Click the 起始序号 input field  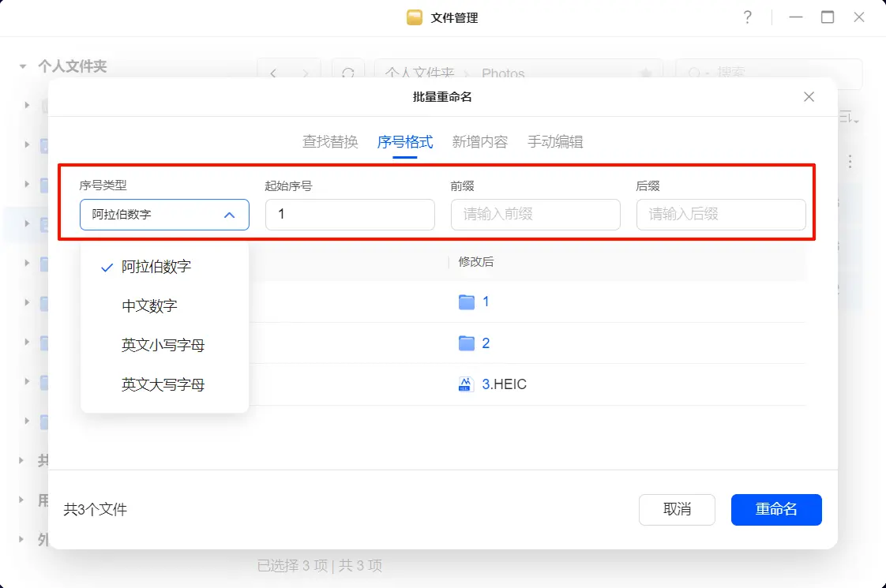350,215
